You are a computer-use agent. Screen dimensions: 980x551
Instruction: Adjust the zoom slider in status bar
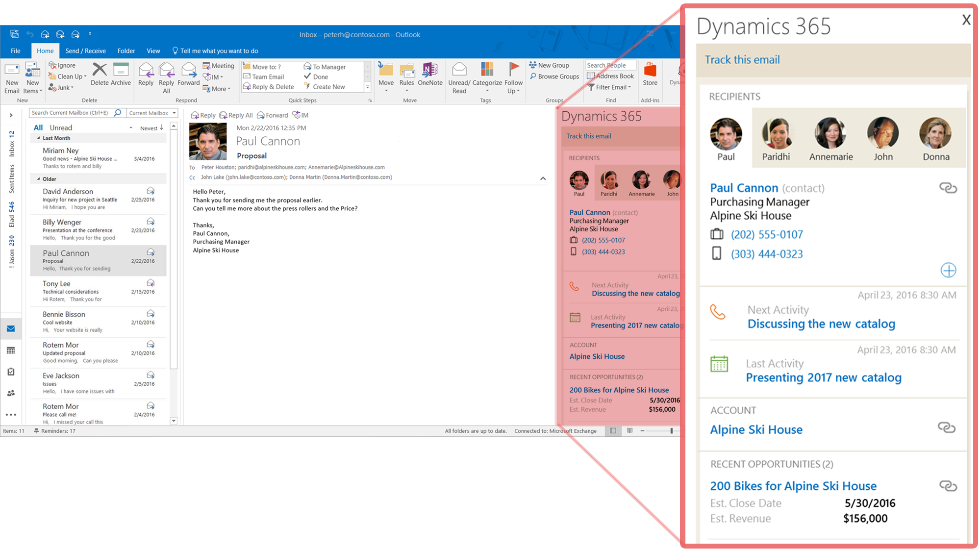click(671, 431)
